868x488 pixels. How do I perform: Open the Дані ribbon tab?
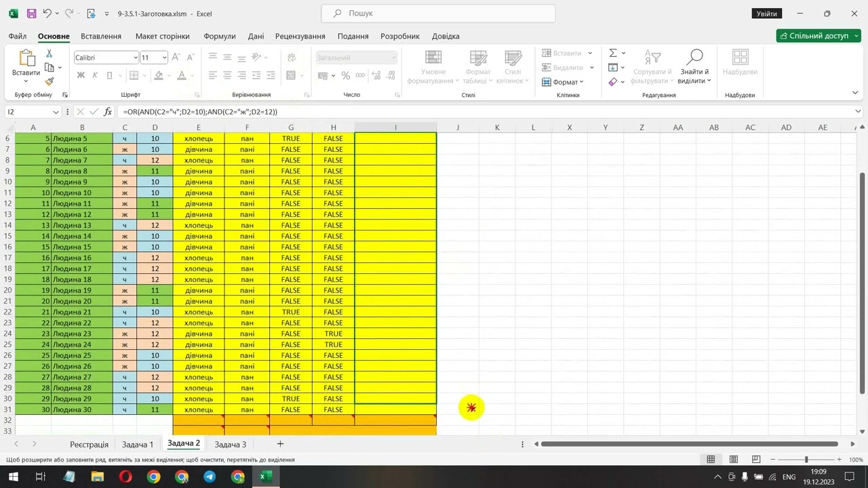click(256, 36)
